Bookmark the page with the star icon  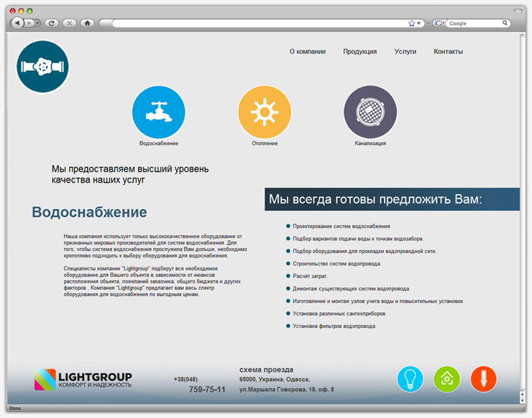[412, 23]
